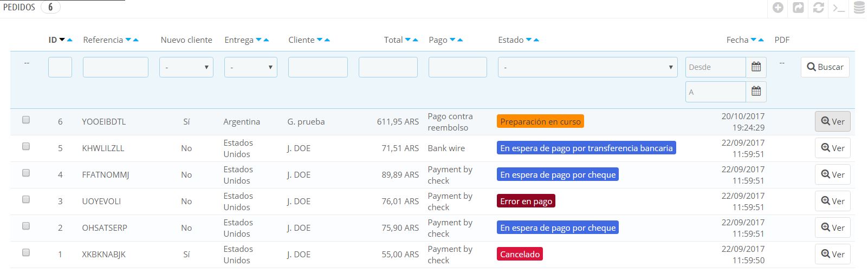Viewport: 868px width, 273px height.
Task: Sort Cliente column descending
Action: click(320, 40)
